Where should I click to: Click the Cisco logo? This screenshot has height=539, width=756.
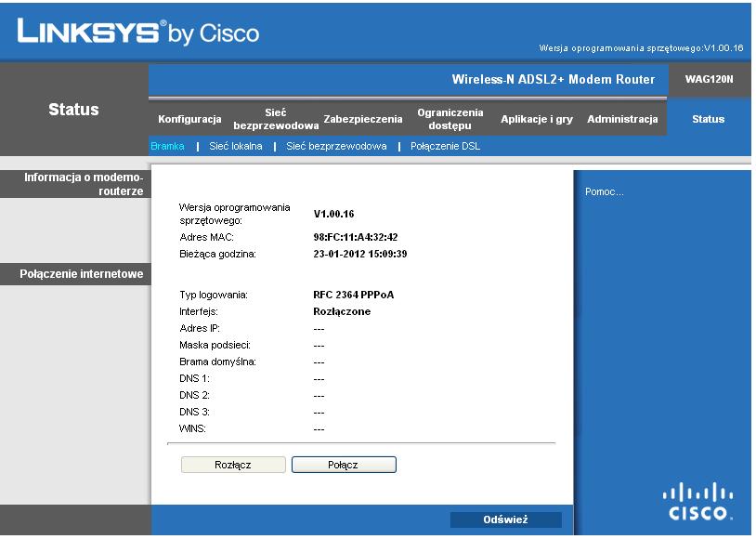tap(697, 501)
